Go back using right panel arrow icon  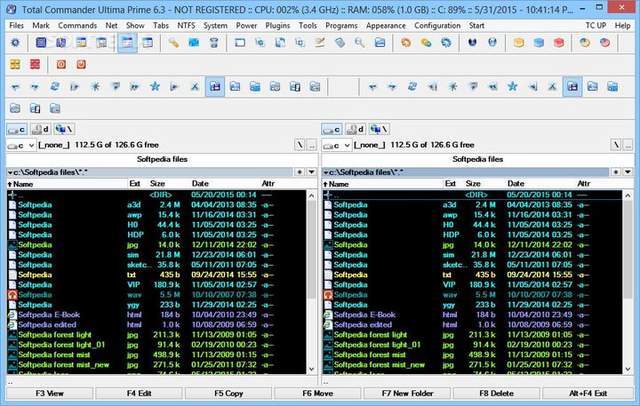click(372, 87)
